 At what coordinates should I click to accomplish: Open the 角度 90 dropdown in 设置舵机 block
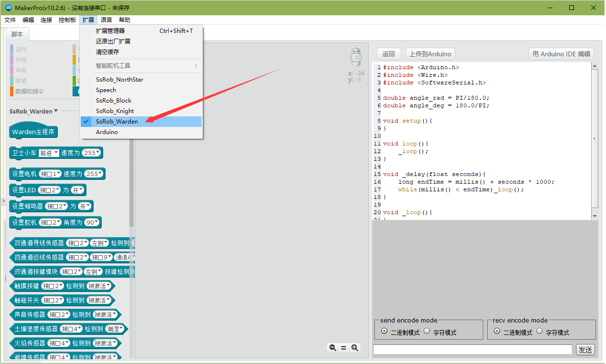click(93, 222)
